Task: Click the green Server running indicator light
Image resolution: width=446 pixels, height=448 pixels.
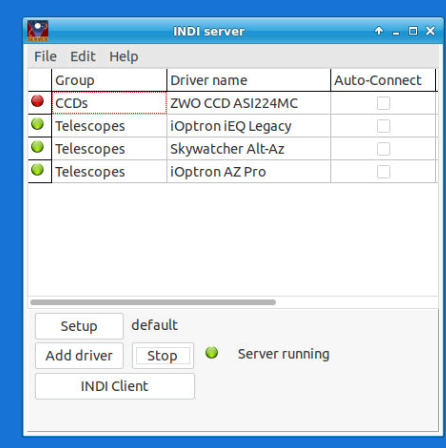Action: (212, 352)
